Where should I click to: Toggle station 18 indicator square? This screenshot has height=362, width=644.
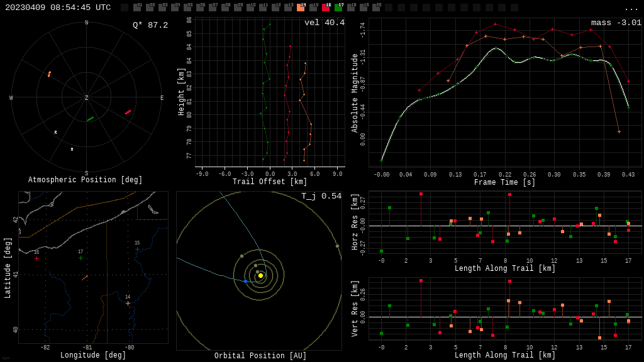tap(351, 8)
